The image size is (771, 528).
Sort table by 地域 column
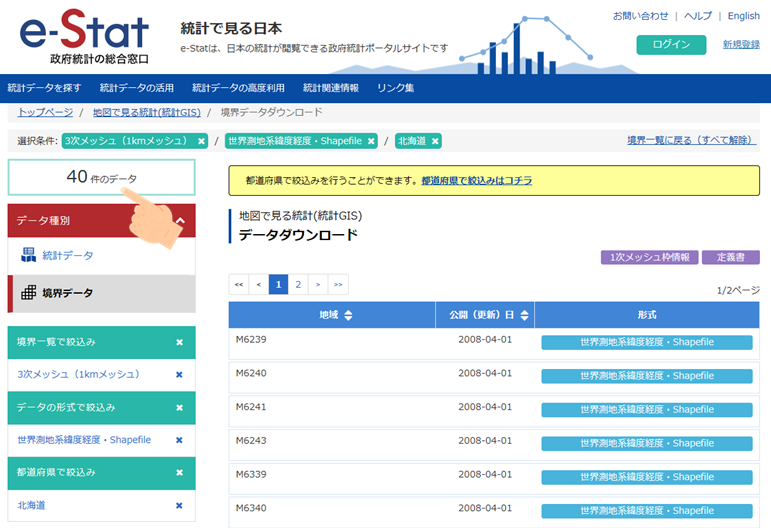click(348, 315)
